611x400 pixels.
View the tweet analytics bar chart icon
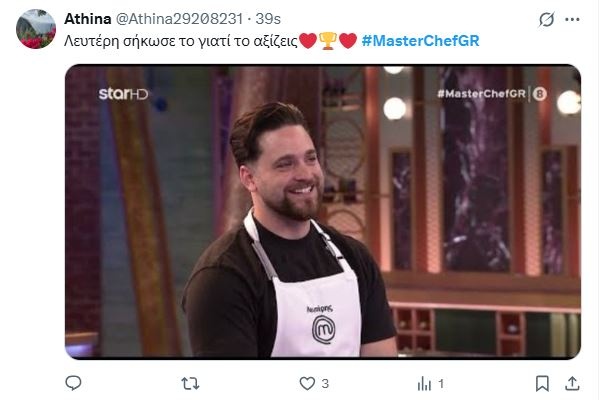click(x=424, y=384)
